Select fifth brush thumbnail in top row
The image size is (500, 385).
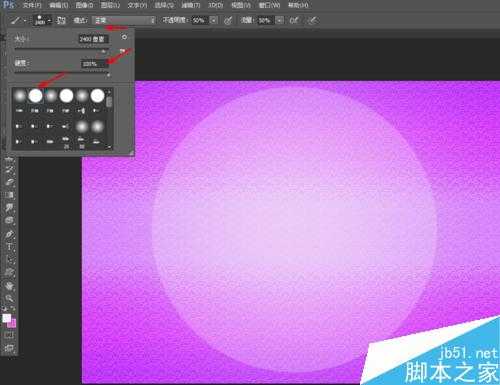(x=82, y=96)
